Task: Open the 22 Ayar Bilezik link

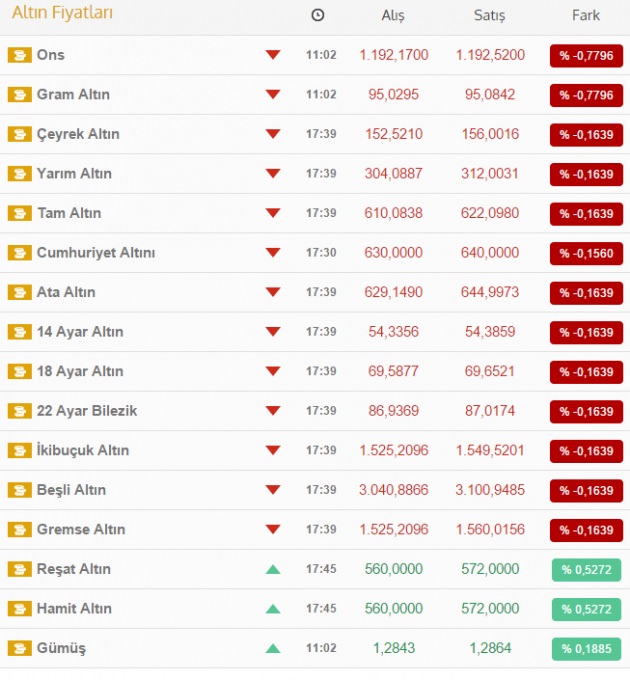Action: tap(87, 411)
